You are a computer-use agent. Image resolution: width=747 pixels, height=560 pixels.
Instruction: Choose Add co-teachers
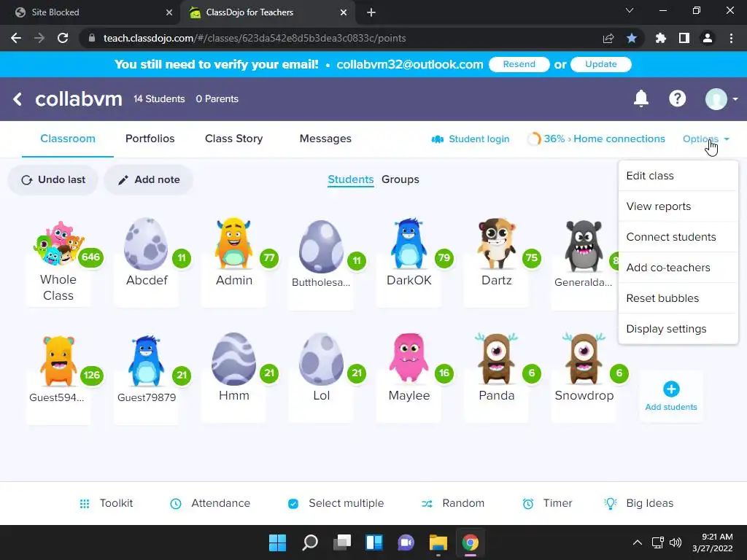[678, 268]
